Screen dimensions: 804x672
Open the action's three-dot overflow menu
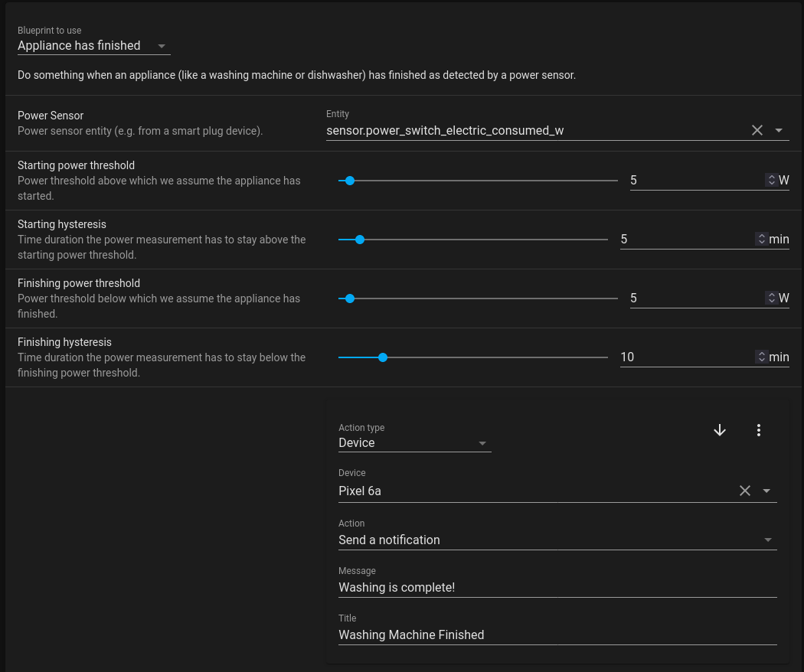pyautogui.click(x=758, y=430)
